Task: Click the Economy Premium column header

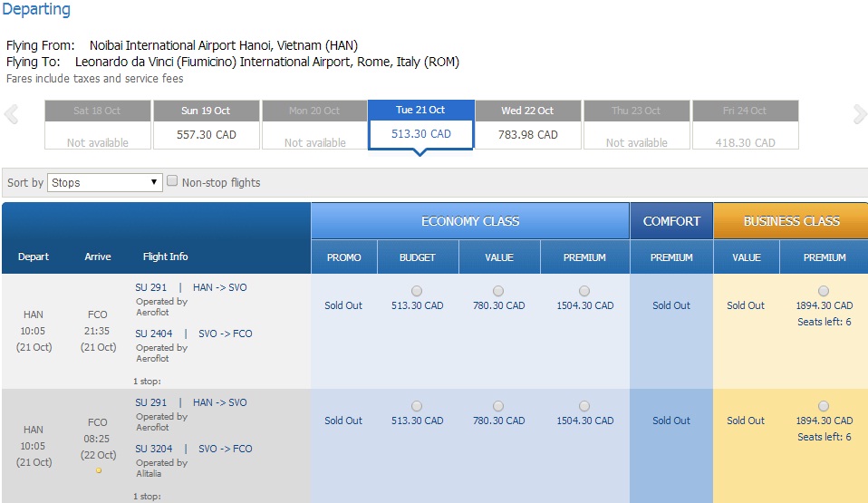Action: (x=584, y=257)
